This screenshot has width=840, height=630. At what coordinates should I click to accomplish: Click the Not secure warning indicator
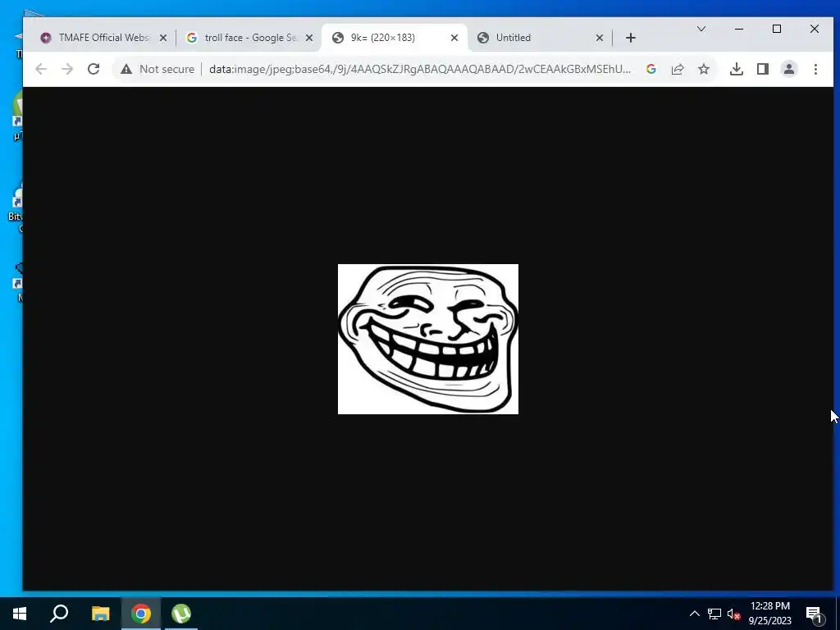(157, 69)
